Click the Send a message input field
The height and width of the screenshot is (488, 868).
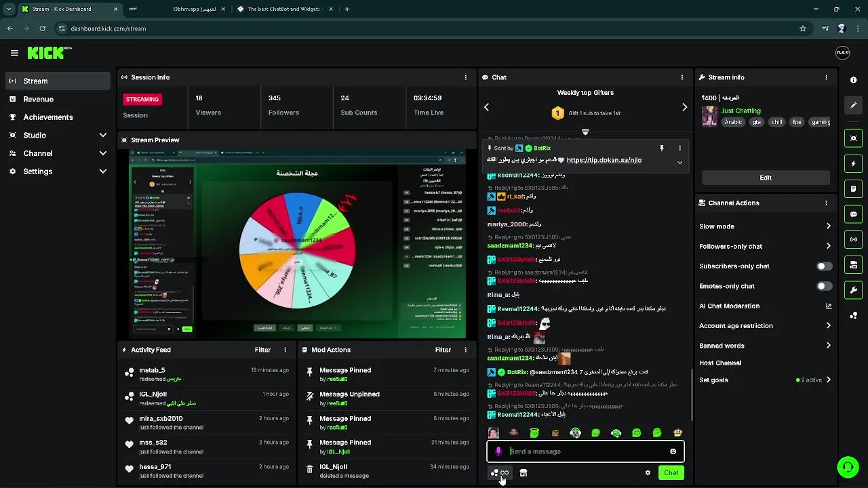tap(585, 451)
